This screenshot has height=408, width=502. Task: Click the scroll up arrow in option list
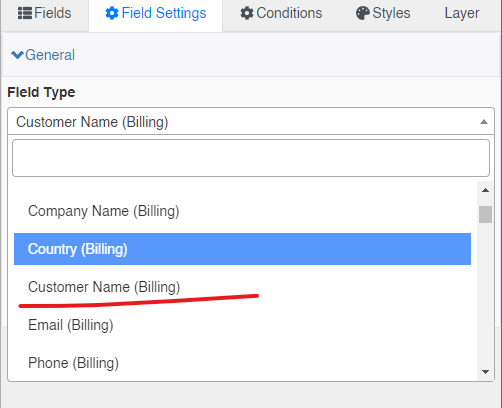click(485, 190)
